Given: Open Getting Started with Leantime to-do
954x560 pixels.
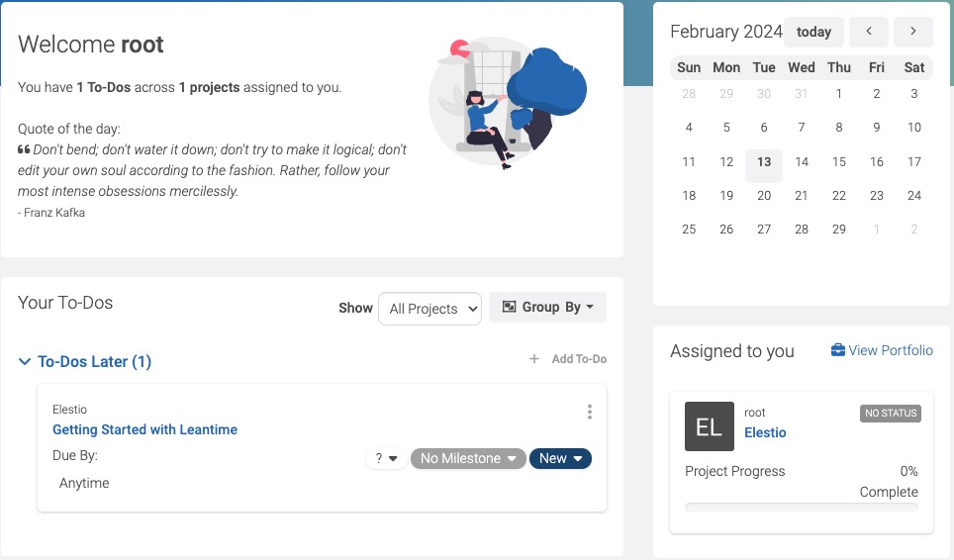Looking at the screenshot, I should (144, 429).
